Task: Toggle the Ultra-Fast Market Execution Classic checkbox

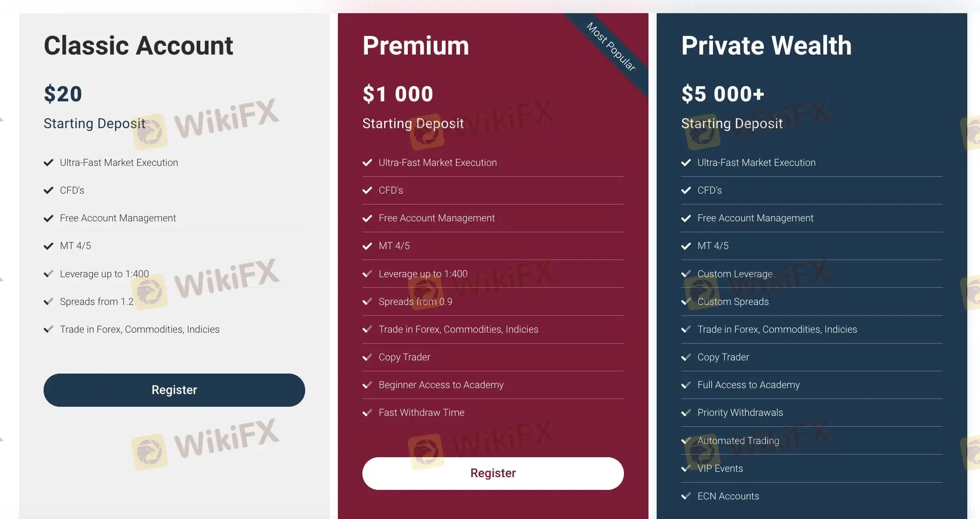Action: coord(49,162)
